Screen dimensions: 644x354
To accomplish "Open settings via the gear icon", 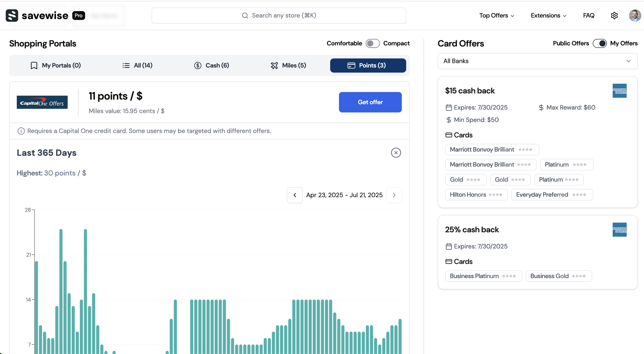I will 614,15.
